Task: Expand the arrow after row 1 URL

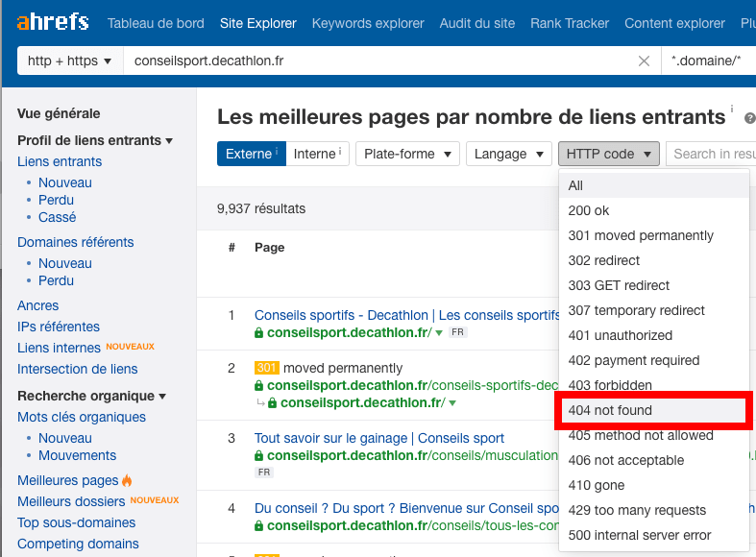Action: (439, 333)
